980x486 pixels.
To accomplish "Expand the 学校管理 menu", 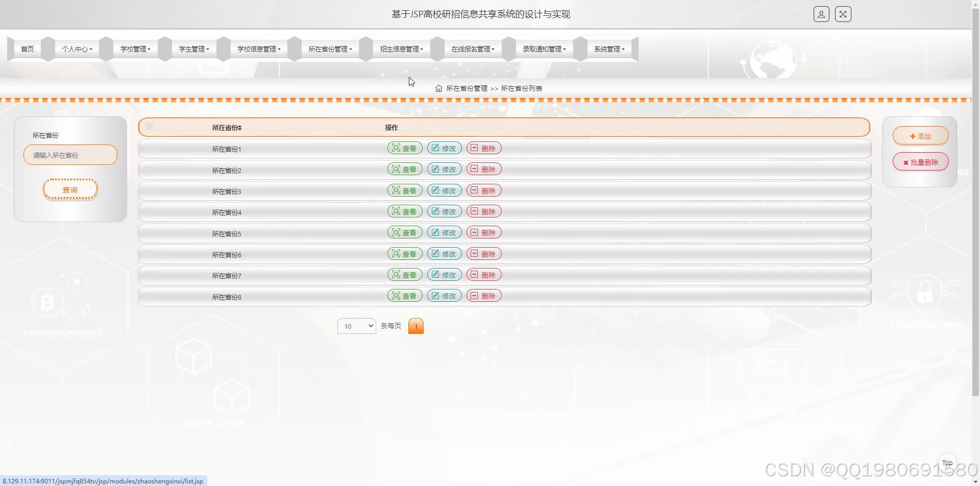I will (135, 49).
